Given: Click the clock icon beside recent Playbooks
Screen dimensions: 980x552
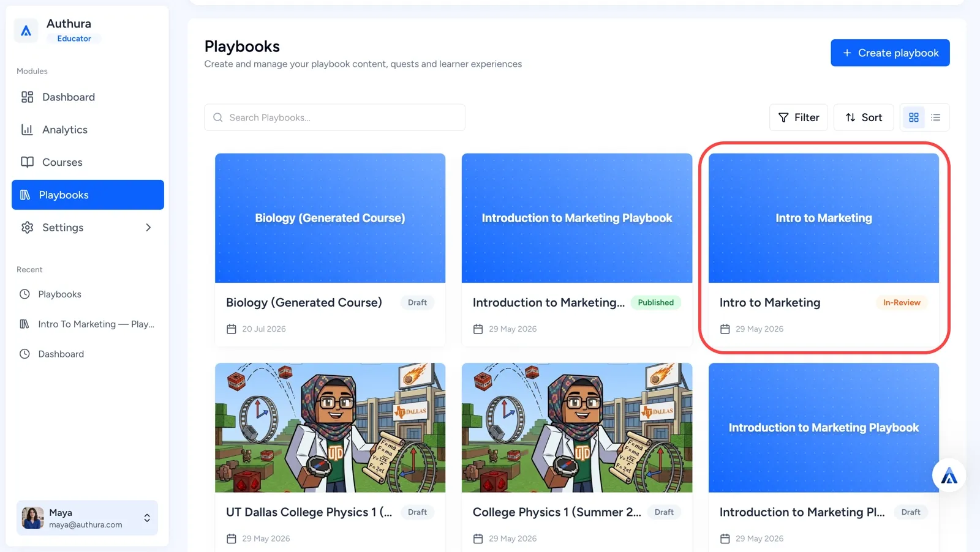Looking at the screenshot, I should [24, 294].
